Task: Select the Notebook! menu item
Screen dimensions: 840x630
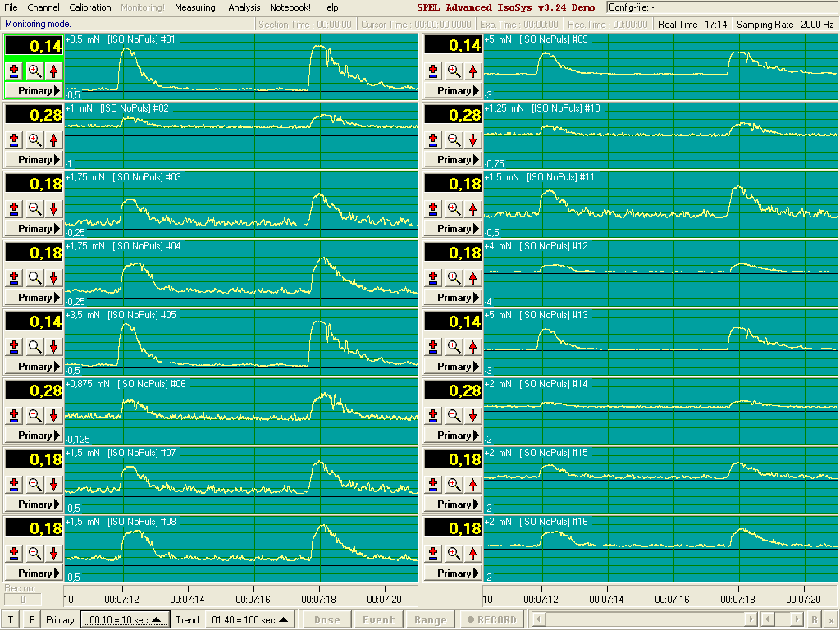Action: pos(290,7)
